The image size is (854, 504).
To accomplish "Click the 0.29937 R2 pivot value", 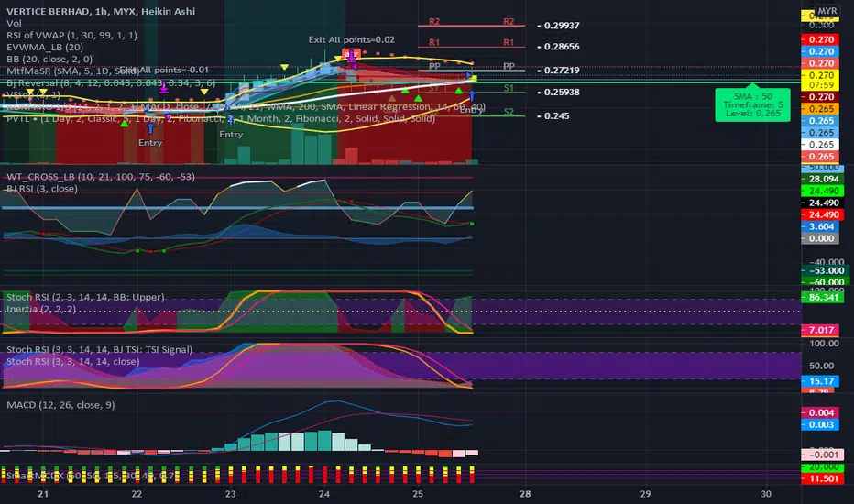I will coord(562,26).
